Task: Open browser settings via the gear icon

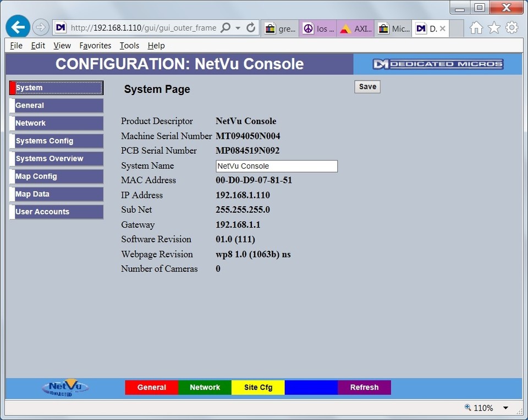Action: coord(511,27)
